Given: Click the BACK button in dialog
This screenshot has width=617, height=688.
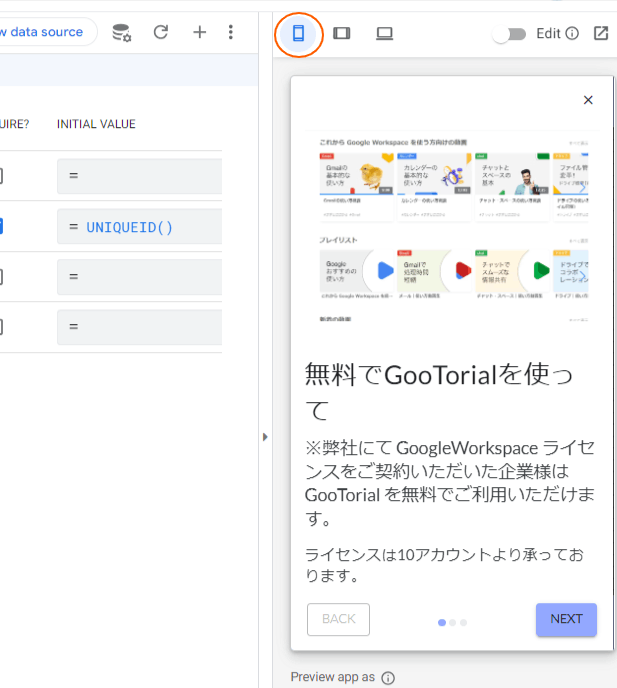Looking at the screenshot, I should (x=338, y=619).
